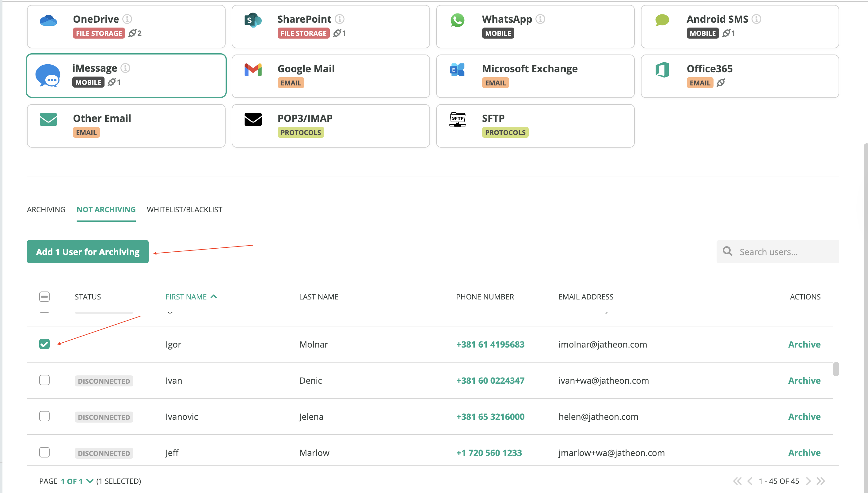Click Add 1 User for Archiving
Screen dimensions: 868x493
(88, 252)
